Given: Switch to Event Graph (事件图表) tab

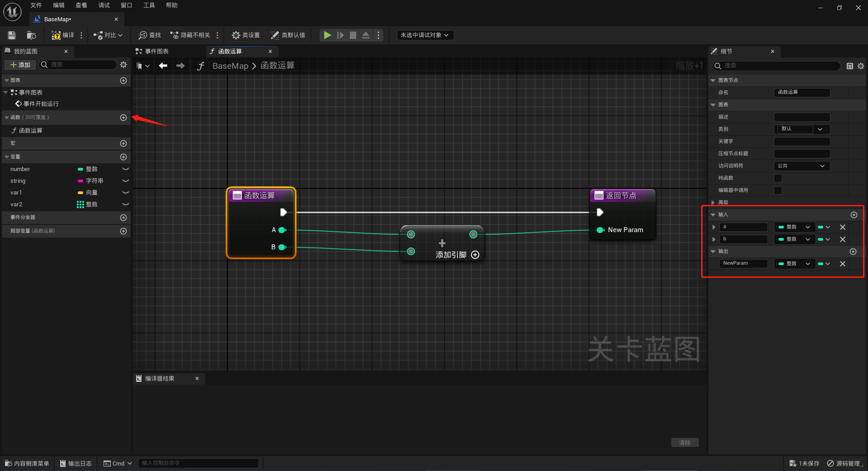Looking at the screenshot, I should click(157, 52).
